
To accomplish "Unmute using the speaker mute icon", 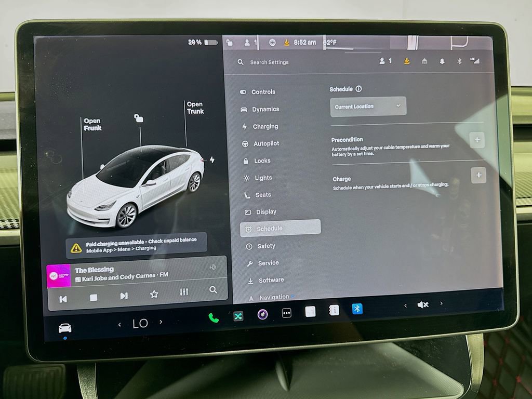I will tap(423, 304).
